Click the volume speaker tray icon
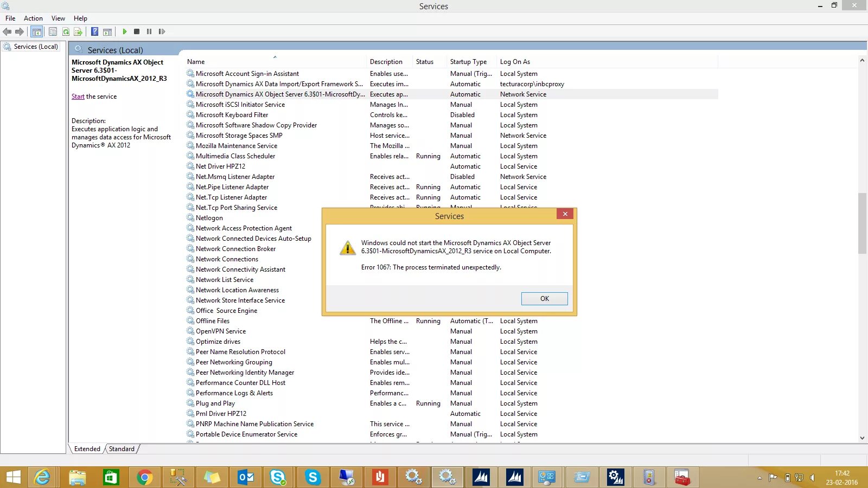The width and height of the screenshot is (868, 488). pyautogui.click(x=812, y=478)
